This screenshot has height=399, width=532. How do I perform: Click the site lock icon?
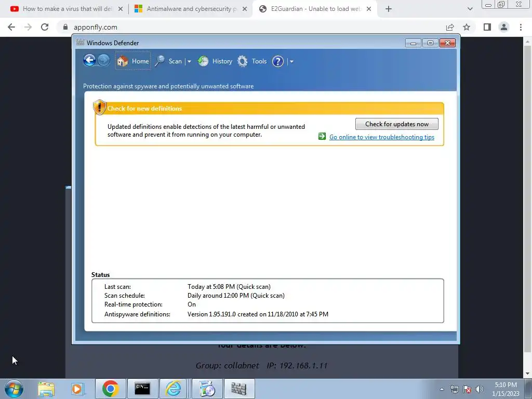pyautogui.click(x=65, y=27)
